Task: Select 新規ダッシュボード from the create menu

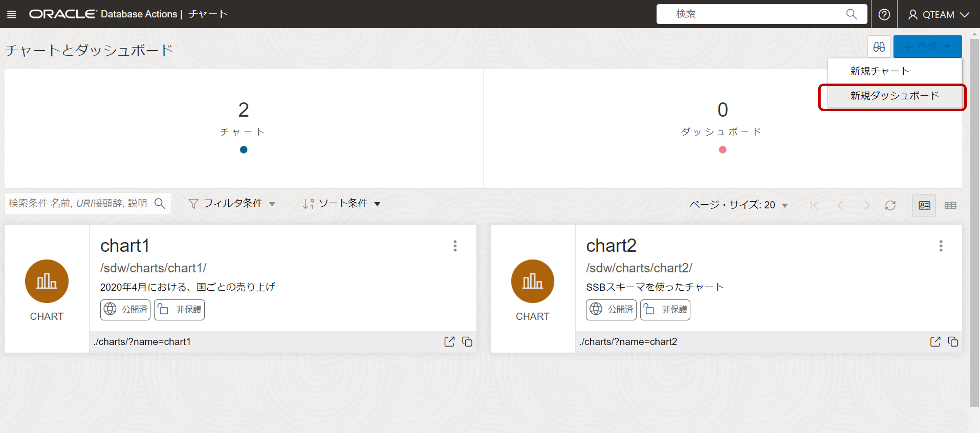Action: tap(893, 95)
